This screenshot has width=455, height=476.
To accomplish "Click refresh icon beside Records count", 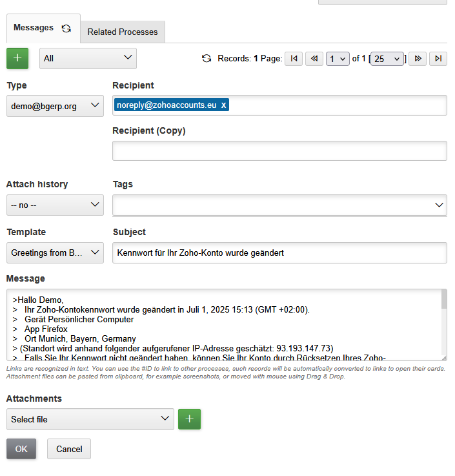I will 207,59.
